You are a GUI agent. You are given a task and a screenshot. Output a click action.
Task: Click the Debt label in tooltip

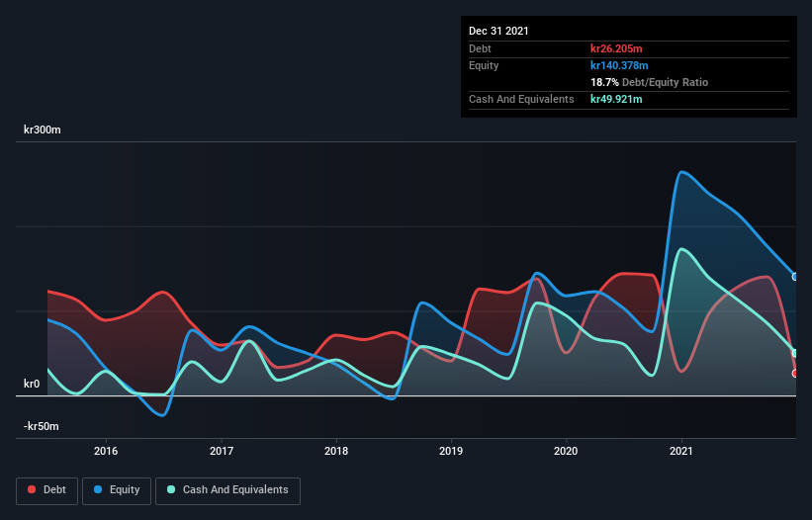480,48
